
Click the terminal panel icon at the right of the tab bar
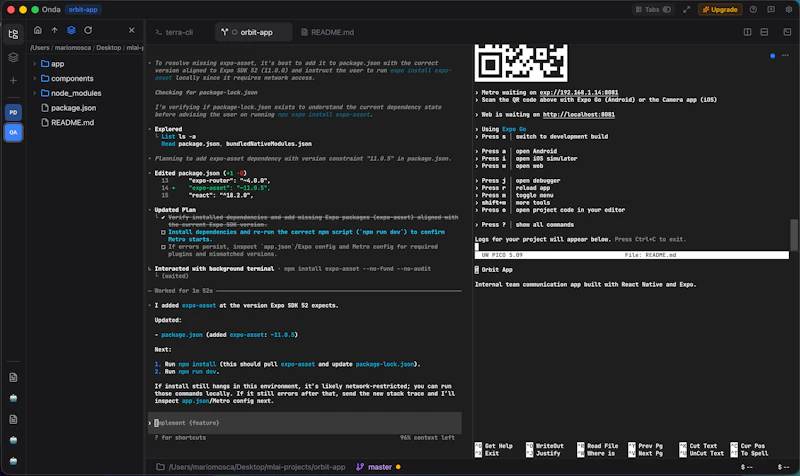(x=787, y=32)
